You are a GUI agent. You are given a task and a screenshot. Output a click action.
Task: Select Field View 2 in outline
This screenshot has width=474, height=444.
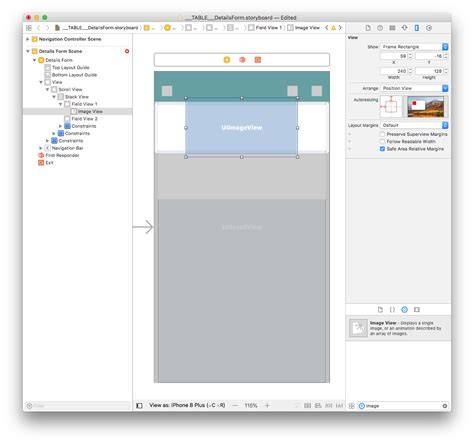tap(84, 119)
